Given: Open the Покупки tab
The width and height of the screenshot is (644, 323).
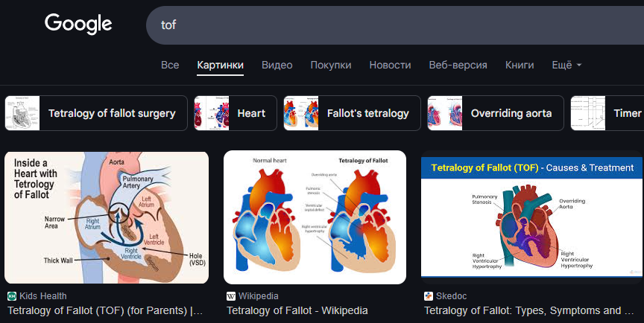Looking at the screenshot, I should click(x=331, y=65).
